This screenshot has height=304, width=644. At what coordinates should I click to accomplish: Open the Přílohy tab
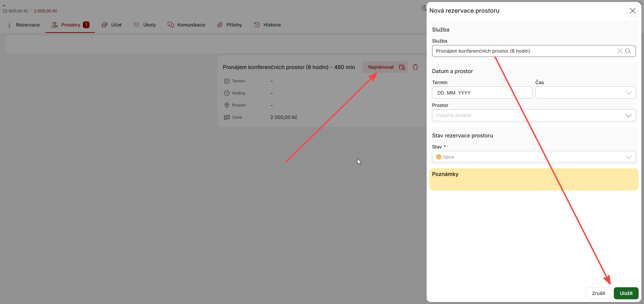229,25
